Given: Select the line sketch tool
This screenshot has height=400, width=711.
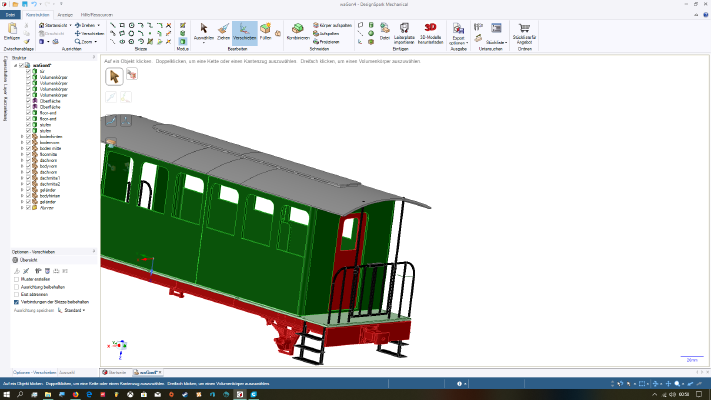Looking at the screenshot, I should 113,25.
